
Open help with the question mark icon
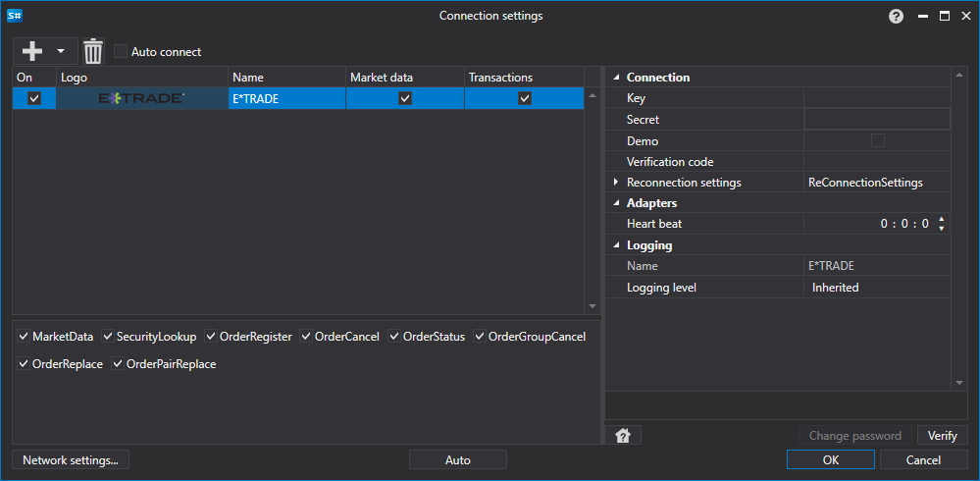[x=897, y=17]
